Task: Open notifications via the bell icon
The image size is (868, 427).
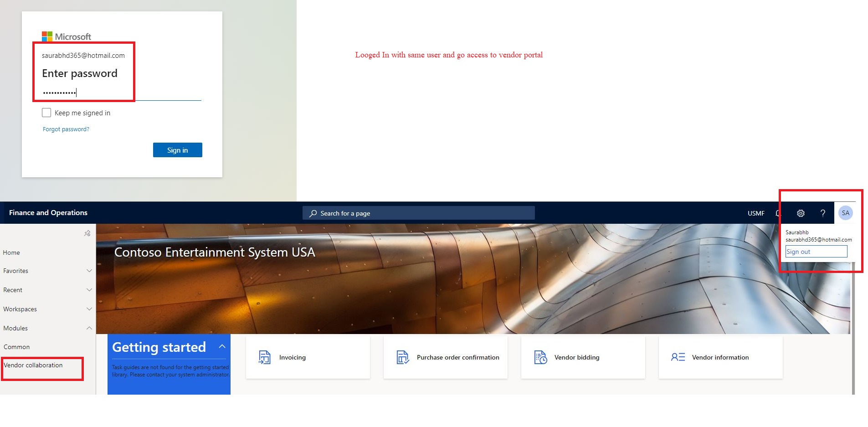Action: pyautogui.click(x=778, y=213)
